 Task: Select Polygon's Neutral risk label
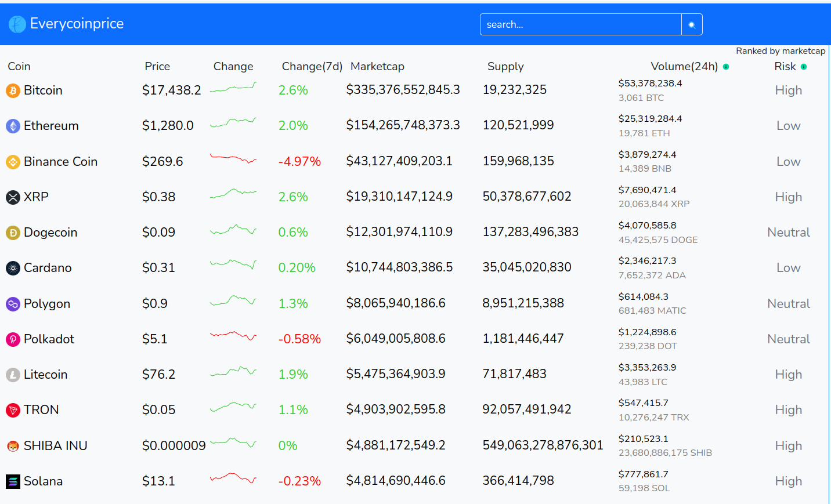point(789,304)
